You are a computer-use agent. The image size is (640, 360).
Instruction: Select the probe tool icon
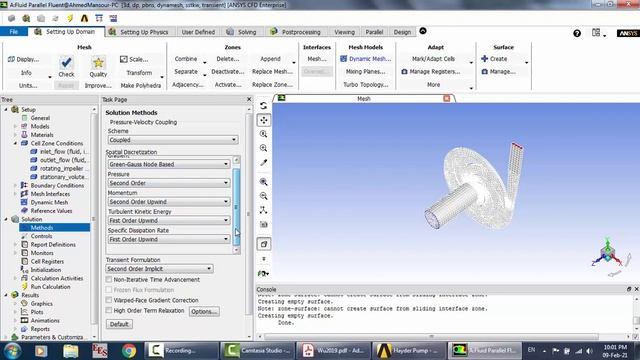[x=263, y=162]
